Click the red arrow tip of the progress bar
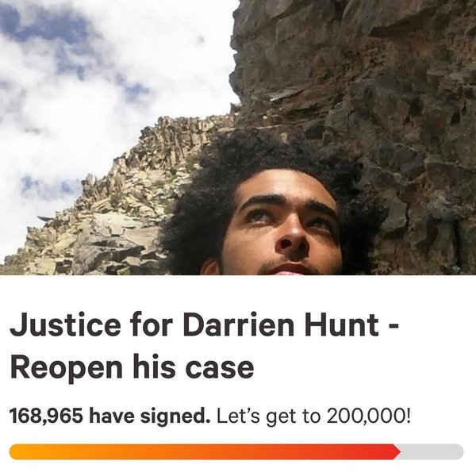 click(x=396, y=451)
